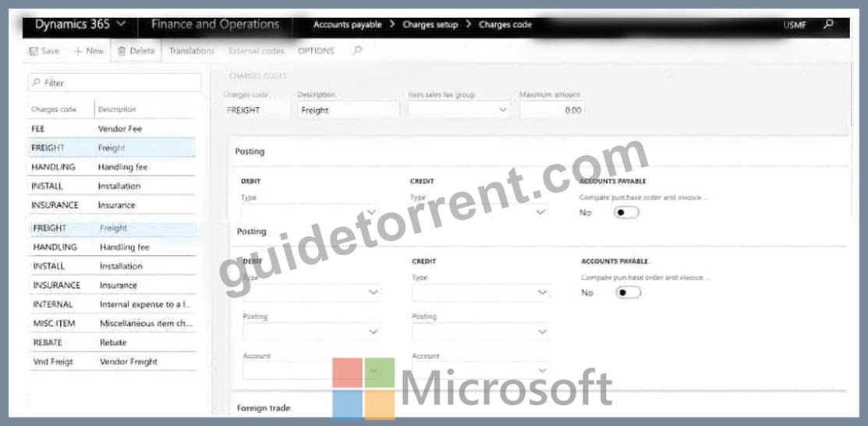Image resolution: width=868 pixels, height=426 pixels.
Task: Select the Vnd Freigt row
Action: [112, 362]
